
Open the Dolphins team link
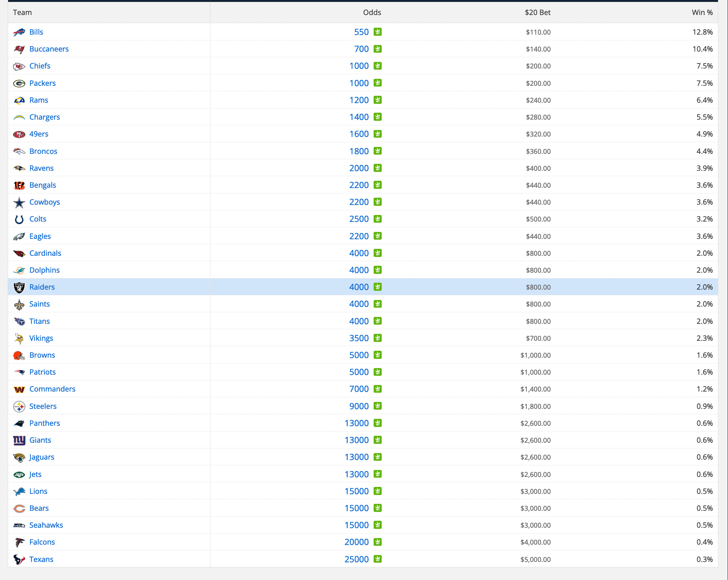(44, 270)
